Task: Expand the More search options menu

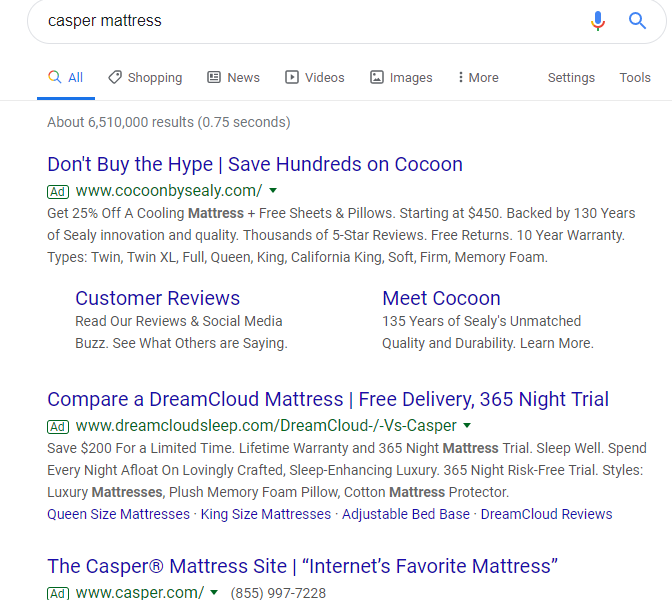Action: (x=478, y=78)
